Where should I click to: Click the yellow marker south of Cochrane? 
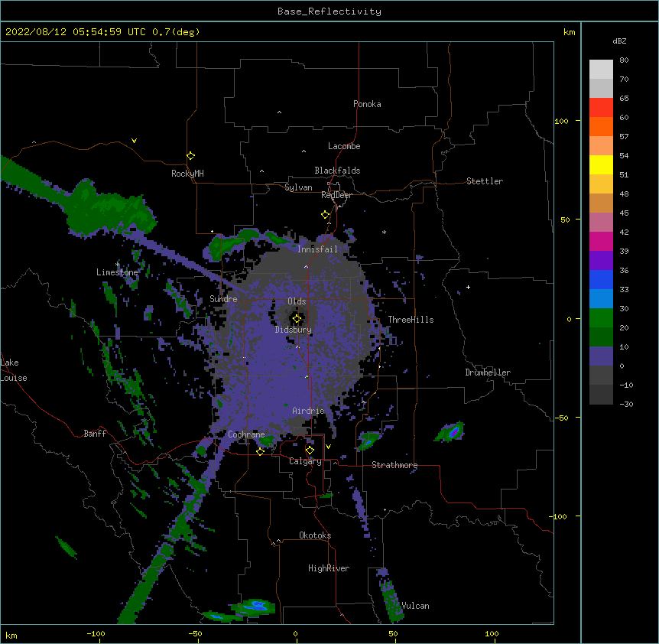260,451
